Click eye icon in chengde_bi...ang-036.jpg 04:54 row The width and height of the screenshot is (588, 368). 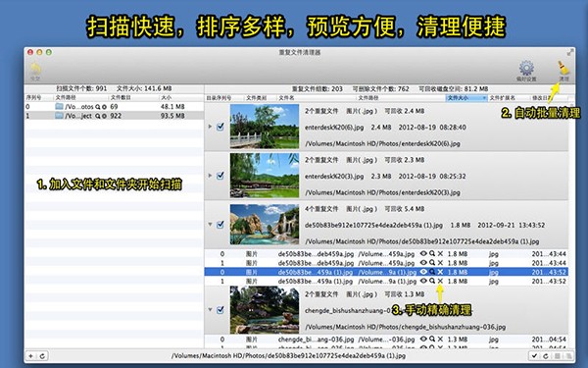point(423,339)
